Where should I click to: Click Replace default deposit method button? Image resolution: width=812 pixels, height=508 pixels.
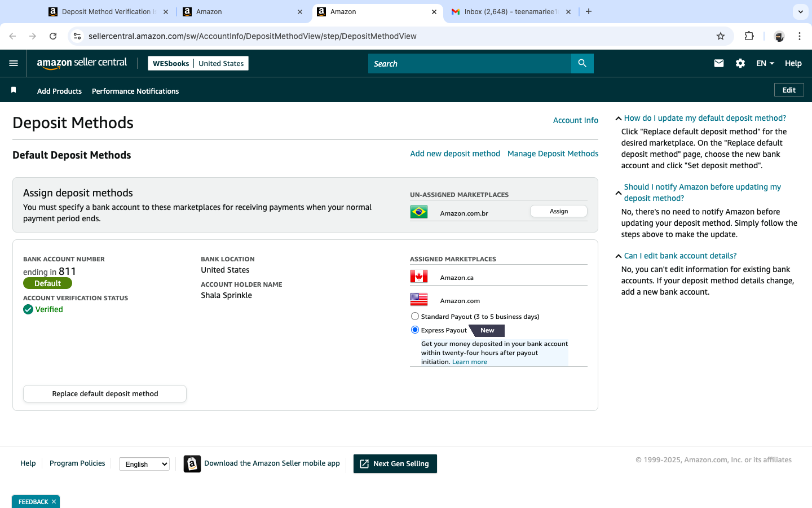click(x=105, y=394)
